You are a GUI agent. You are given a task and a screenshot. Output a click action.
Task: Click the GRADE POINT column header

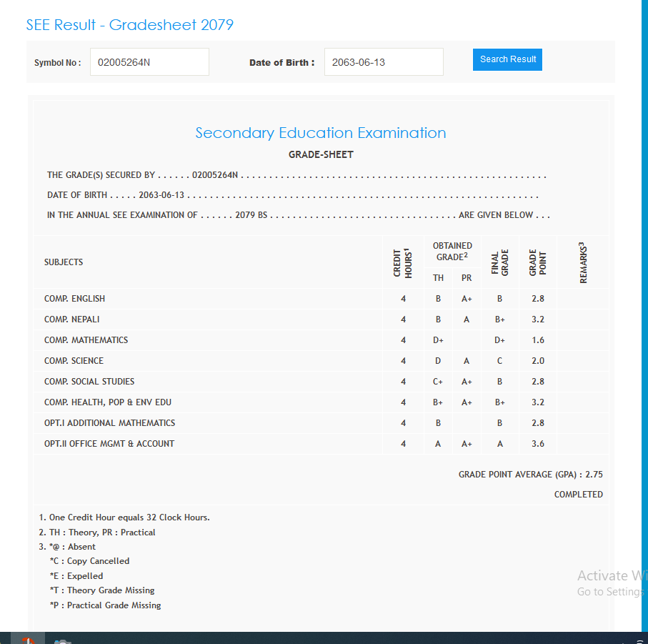tap(537, 262)
